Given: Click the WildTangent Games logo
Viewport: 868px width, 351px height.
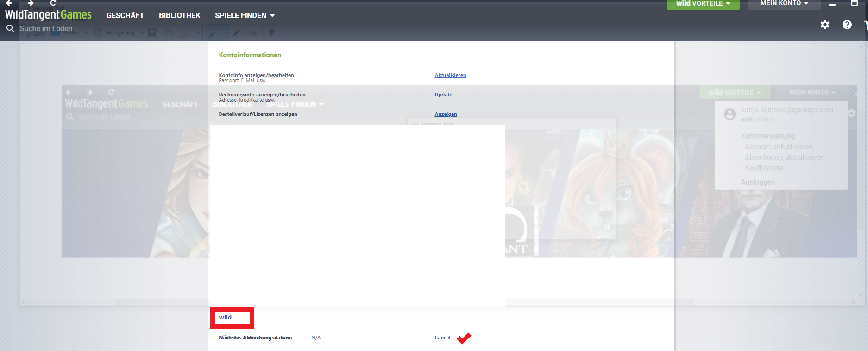Looking at the screenshot, I should [48, 15].
